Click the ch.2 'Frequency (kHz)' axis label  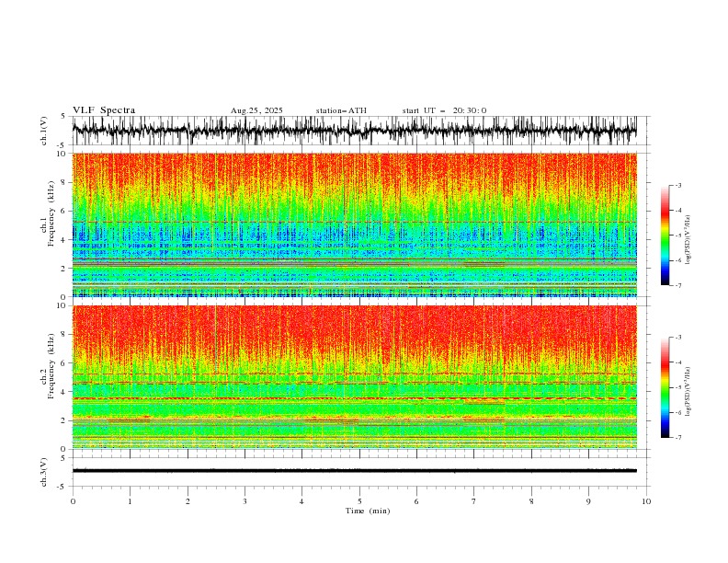[x=51, y=366]
